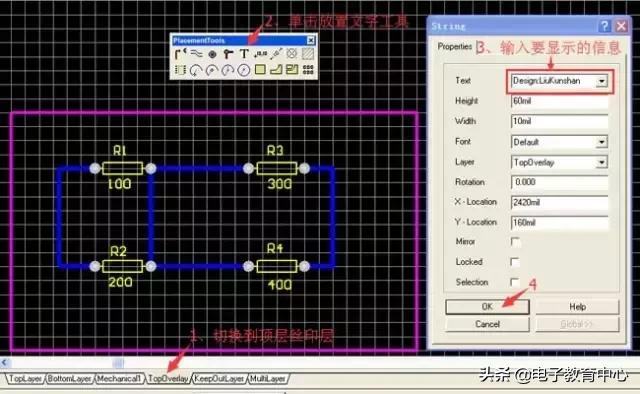Select the Place String text tool
This screenshot has height=394, width=640.
[x=244, y=54]
